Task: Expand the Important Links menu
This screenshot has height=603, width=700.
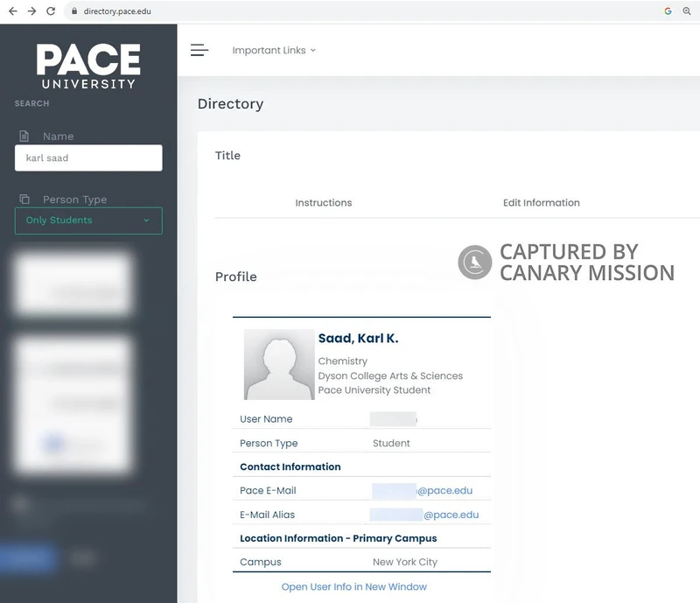Action: tap(274, 51)
